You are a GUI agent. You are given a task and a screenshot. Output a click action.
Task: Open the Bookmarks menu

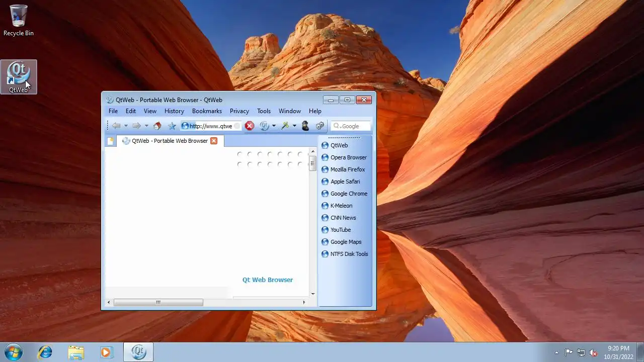[207, 111]
